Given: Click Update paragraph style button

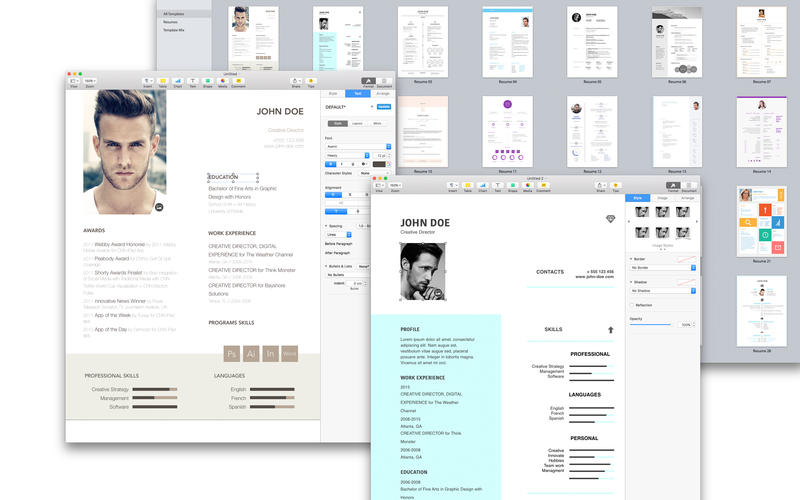Looking at the screenshot, I should point(384,107).
